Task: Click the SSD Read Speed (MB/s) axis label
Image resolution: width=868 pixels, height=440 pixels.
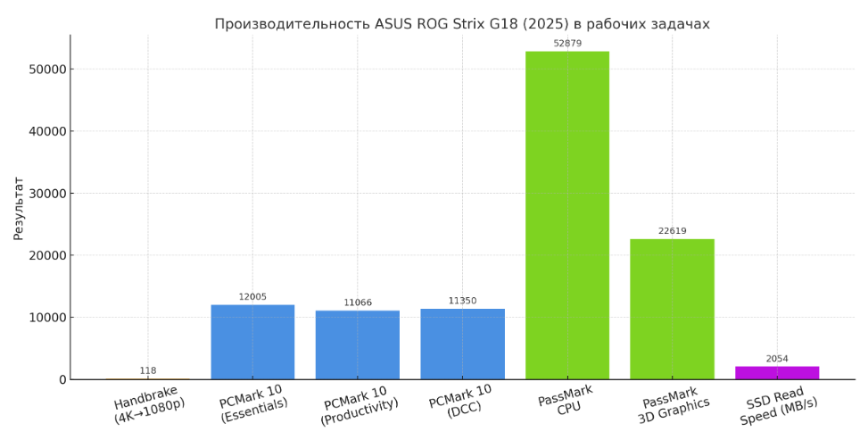Action: (x=777, y=406)
